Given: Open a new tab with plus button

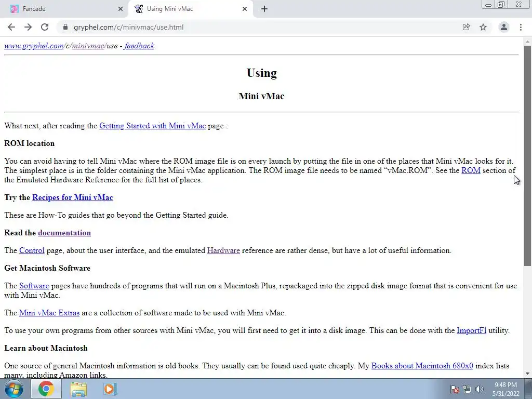Looking at the screenshot, I should (x=264, y=9).
